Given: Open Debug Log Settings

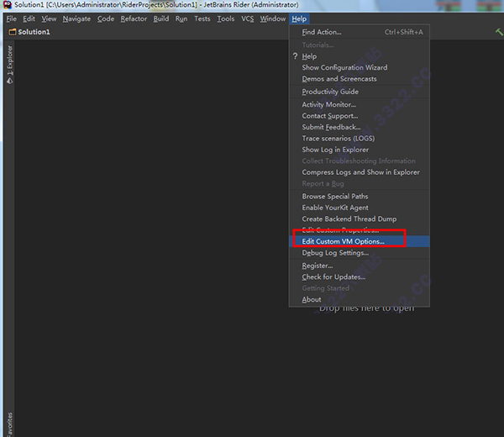Looking at the screenshot, I should (360, 253).
